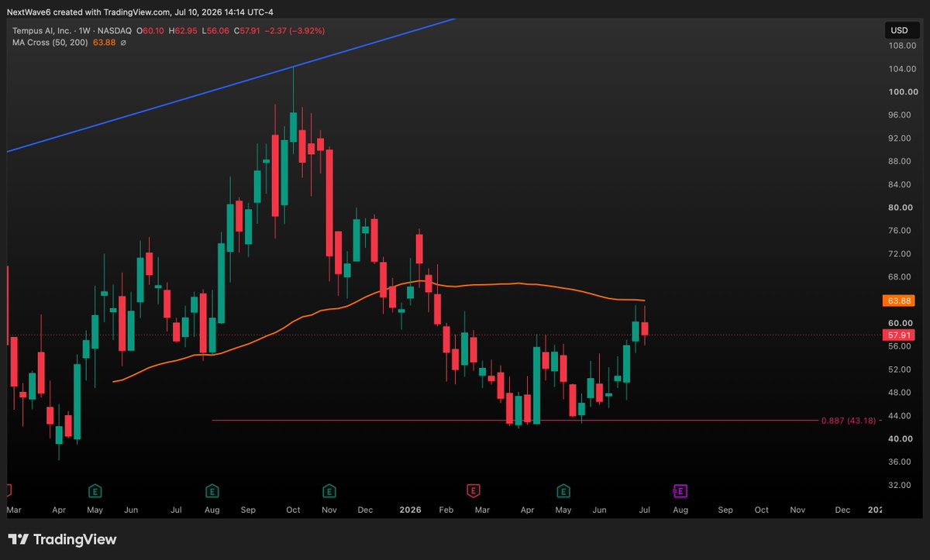Open the red missed-earnings E marker

[473, 490]
